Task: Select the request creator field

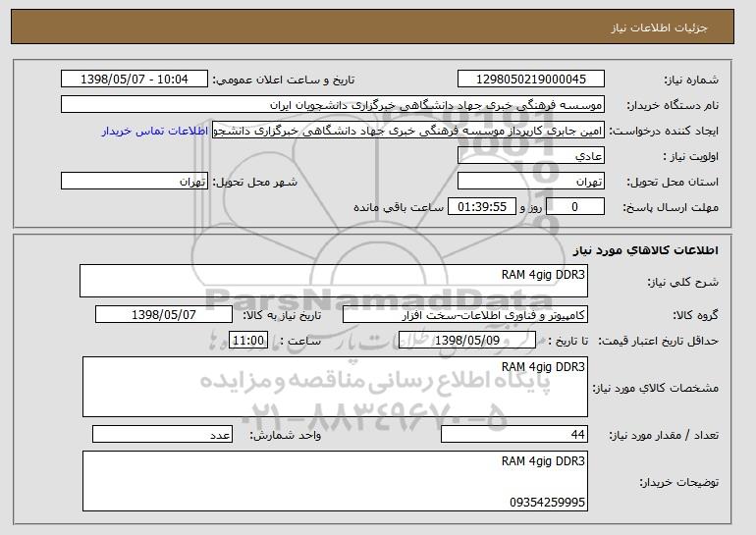Action: pyautogui.click(x=408, y=131)
